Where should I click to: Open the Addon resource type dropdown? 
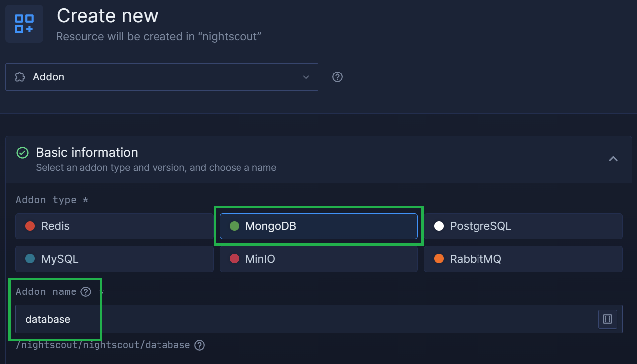[x=162, y=77]
